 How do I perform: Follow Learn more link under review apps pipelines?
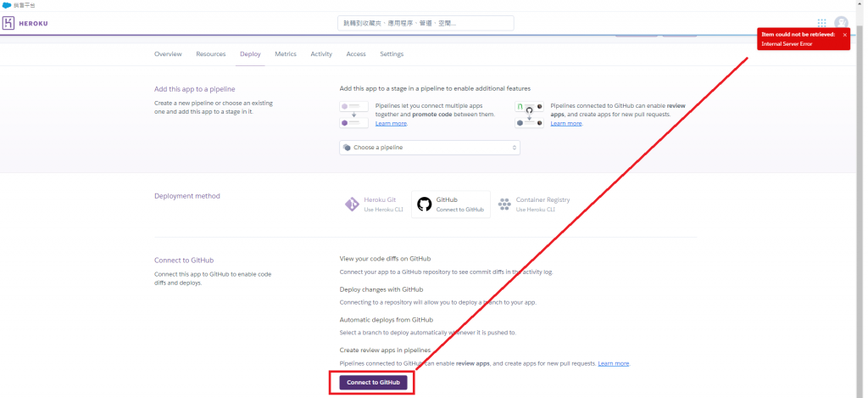[x=565, y=124]
